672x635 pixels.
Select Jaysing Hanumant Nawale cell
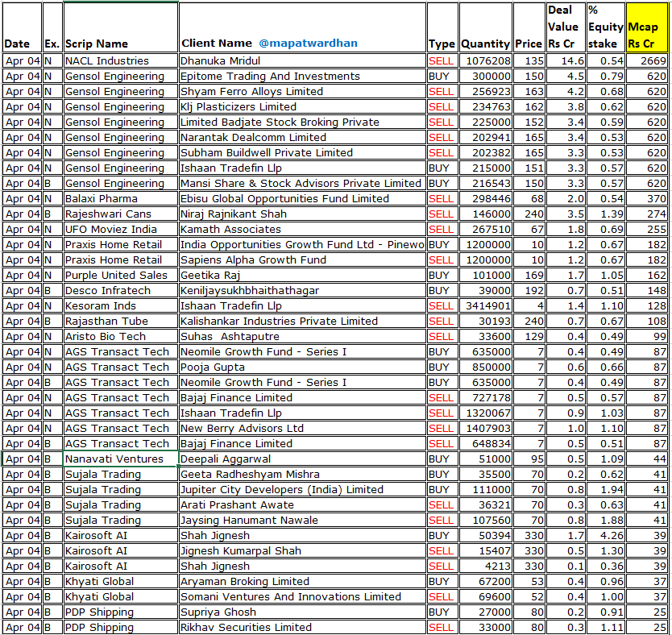pos(302,521)
